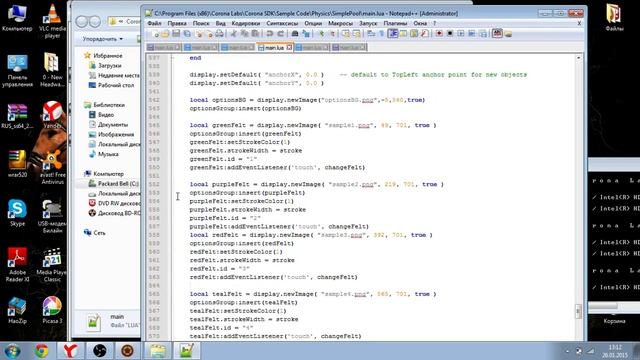This screenshot has height=360, width=640.
Task: Click the Print toolbar icon
Action: click(x=219, y=34)
